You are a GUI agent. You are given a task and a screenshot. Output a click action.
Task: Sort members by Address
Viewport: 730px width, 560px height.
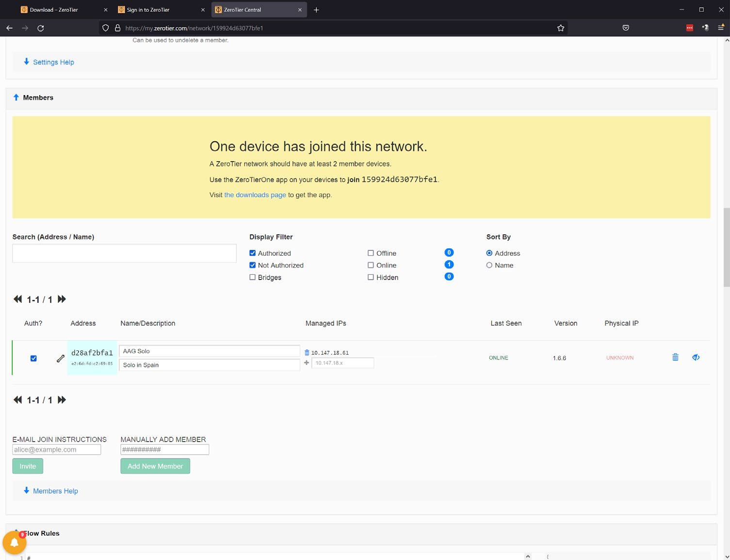[489, 253]
